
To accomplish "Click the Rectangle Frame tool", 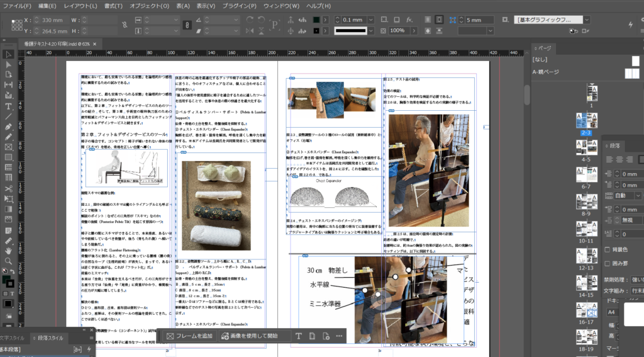I will 9,147.
